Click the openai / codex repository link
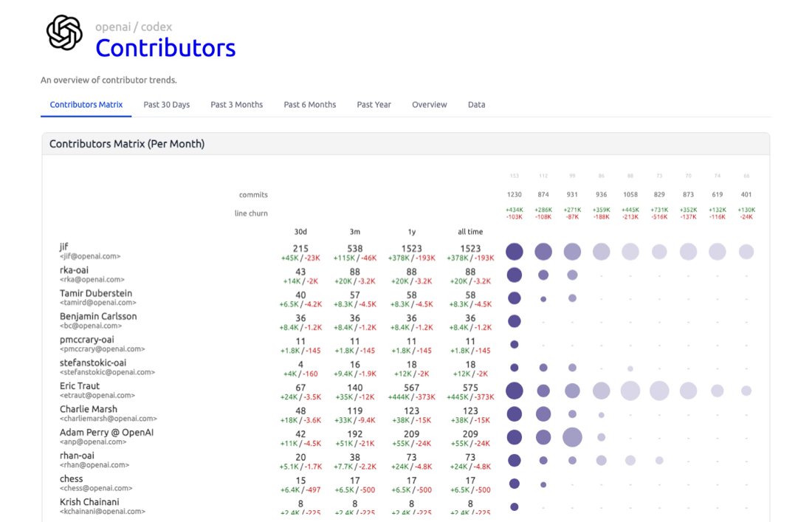The width and height of the screenshot is (812, 522). (134, 27)
